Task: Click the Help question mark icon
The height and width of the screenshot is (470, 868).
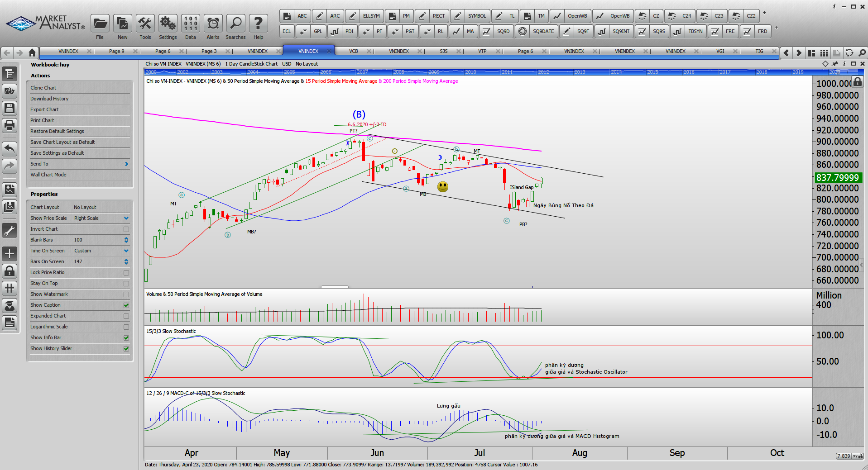Action: click(258, 23)
